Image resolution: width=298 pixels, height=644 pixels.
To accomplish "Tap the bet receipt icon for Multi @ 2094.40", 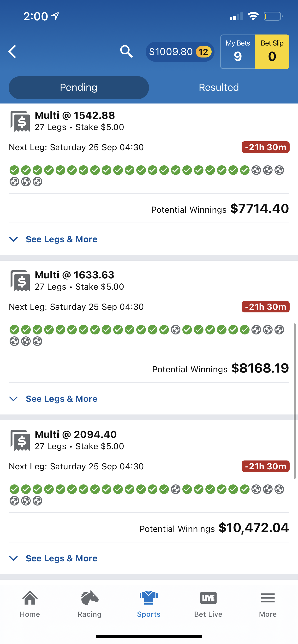I will [x=20, y=440].
